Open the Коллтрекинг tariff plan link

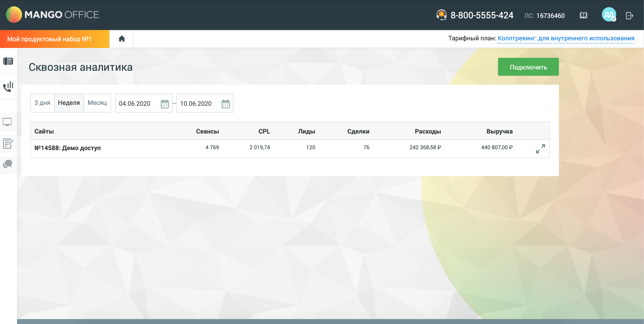[x=566, y=38]
